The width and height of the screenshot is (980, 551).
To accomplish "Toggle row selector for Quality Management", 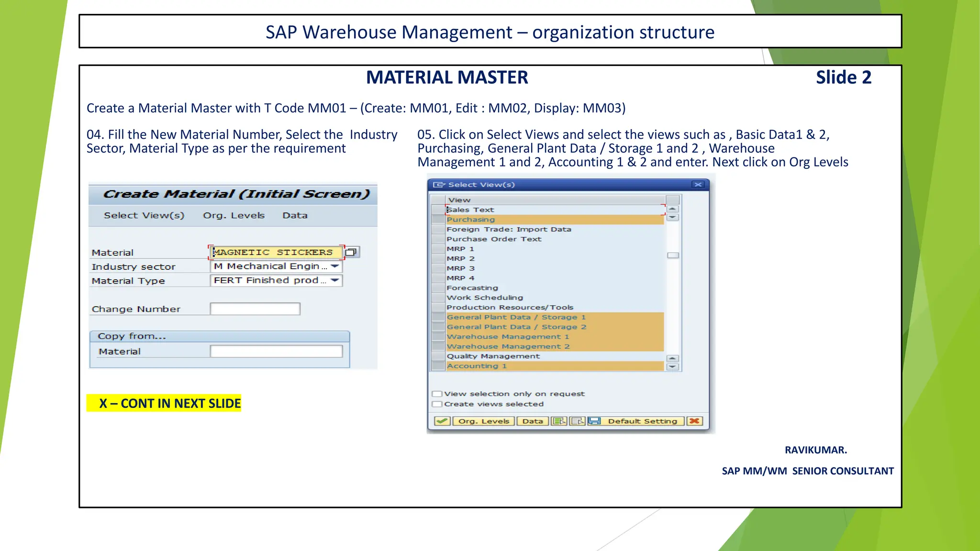I will (x=438, y=356).
